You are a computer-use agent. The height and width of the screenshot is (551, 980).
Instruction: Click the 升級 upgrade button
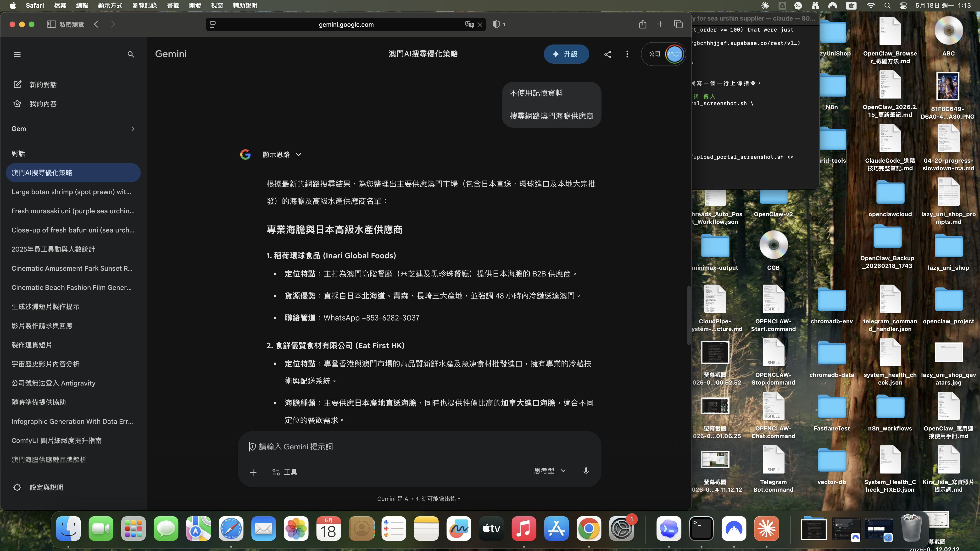566,54
